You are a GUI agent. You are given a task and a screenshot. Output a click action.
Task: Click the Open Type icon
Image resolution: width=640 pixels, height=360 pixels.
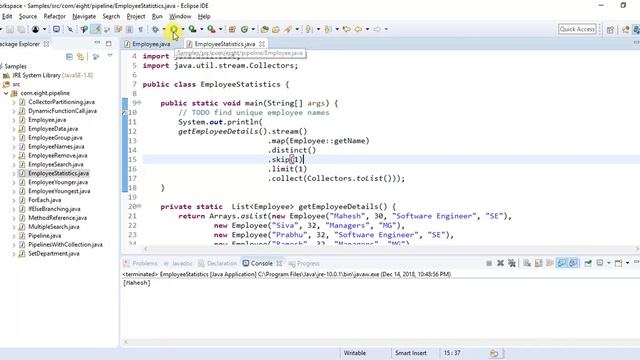click(264, 29)
